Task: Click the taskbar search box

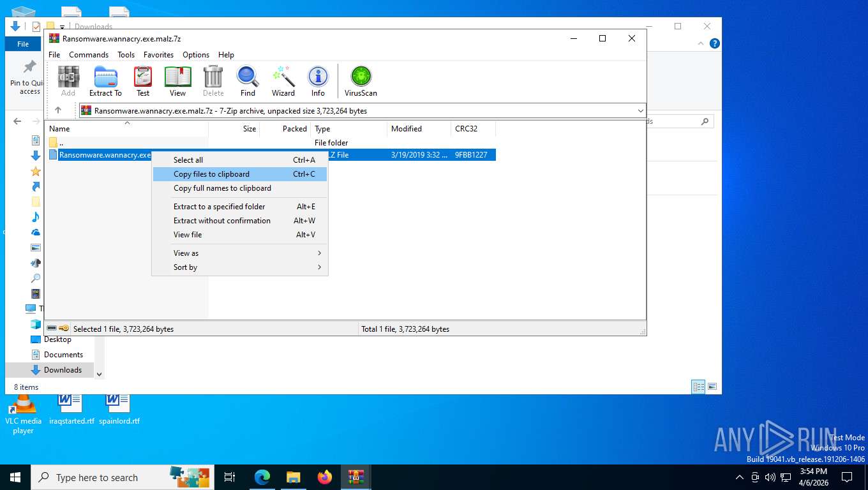Action: (123, 477)
